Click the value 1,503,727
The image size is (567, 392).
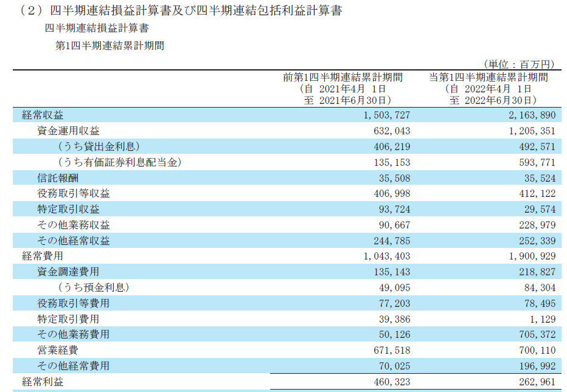pyautogui.click(x=387, y=115)
